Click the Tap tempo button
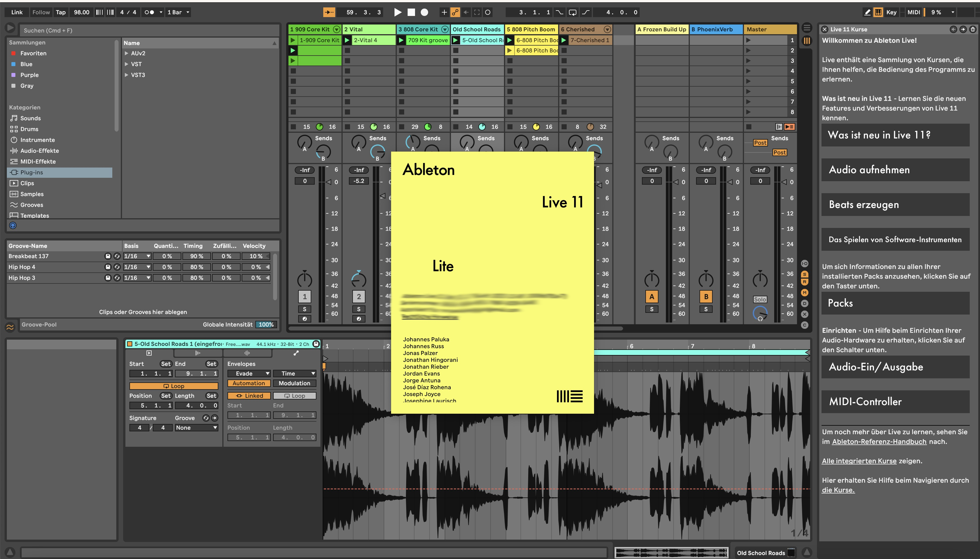This screenshot has width=980, height=559. (x=61, y=12)
